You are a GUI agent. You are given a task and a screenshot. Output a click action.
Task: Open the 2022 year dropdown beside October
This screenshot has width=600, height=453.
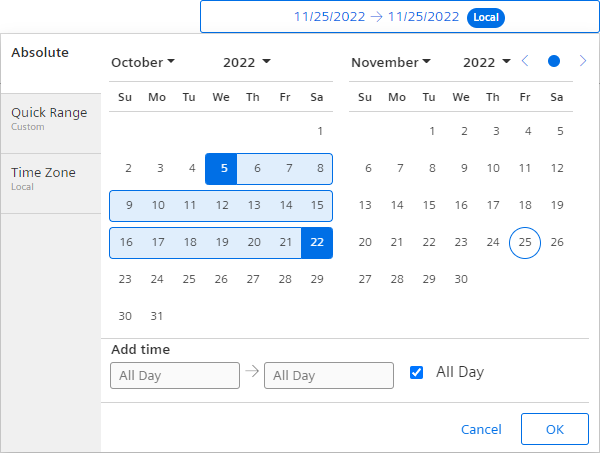(x=247, y=62)
